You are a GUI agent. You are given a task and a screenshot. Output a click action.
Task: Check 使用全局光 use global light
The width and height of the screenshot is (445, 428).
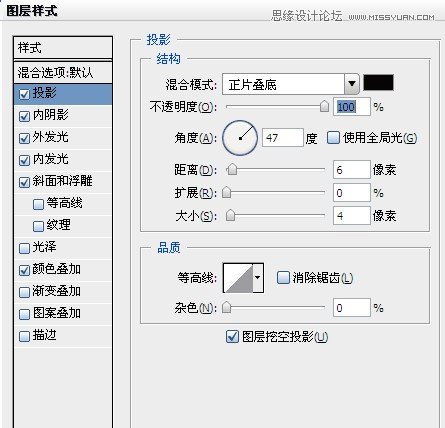click(x=333, y=138)
